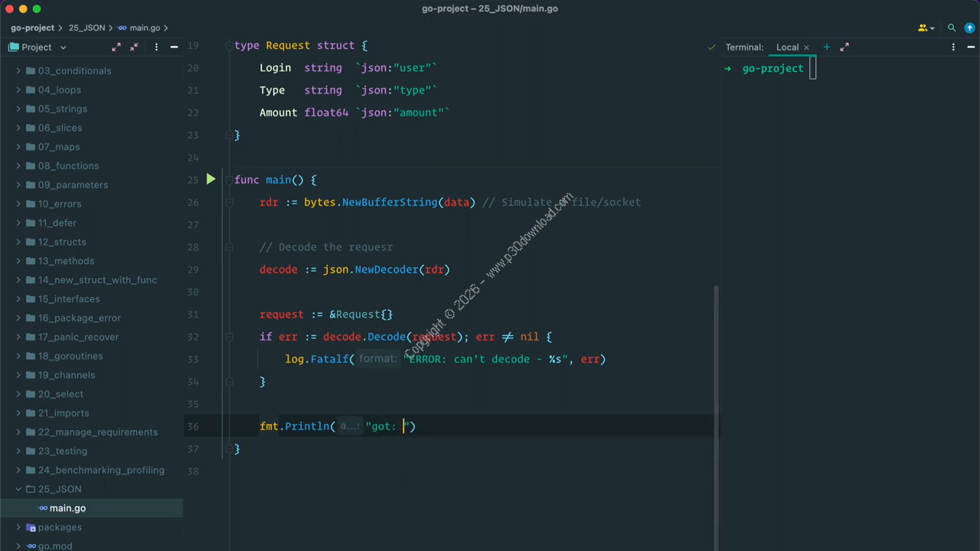Open Search Everywhere magnifier icon

[952, 28]
